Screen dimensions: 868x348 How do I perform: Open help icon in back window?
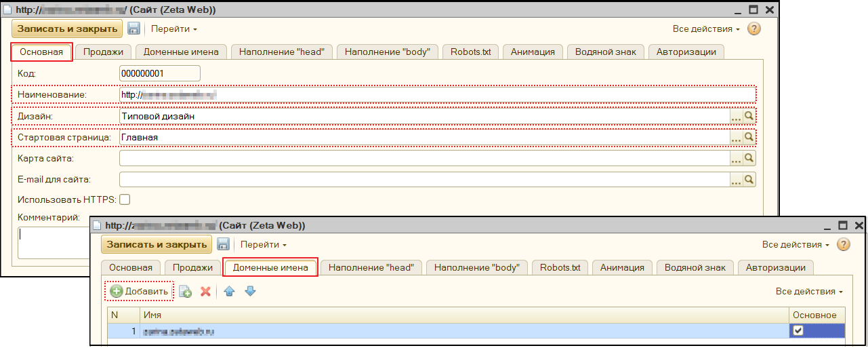pyautogui.click(x=754, y=29)
